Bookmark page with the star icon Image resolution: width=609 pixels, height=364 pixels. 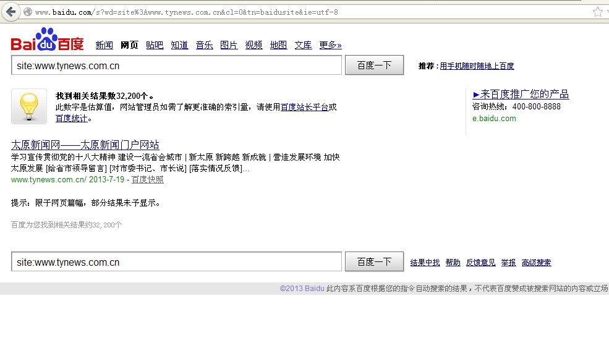pyautogui.click(x=598, y=12)
